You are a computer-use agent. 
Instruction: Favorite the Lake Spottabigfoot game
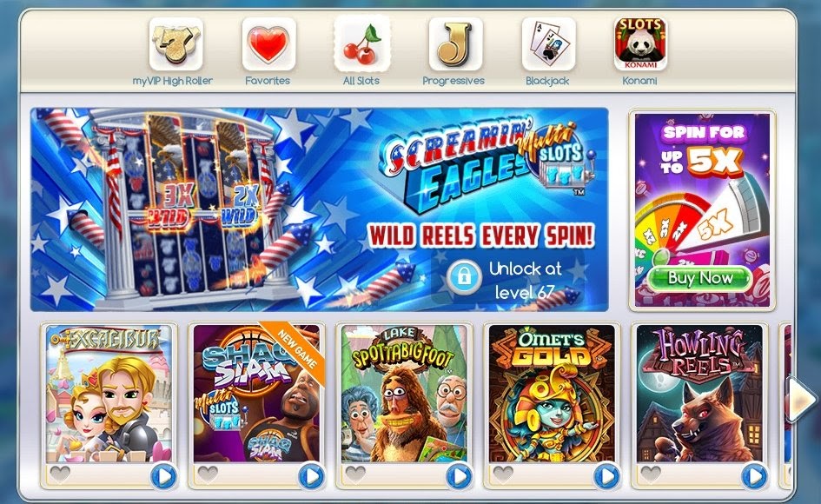click(x=355, y=474)
